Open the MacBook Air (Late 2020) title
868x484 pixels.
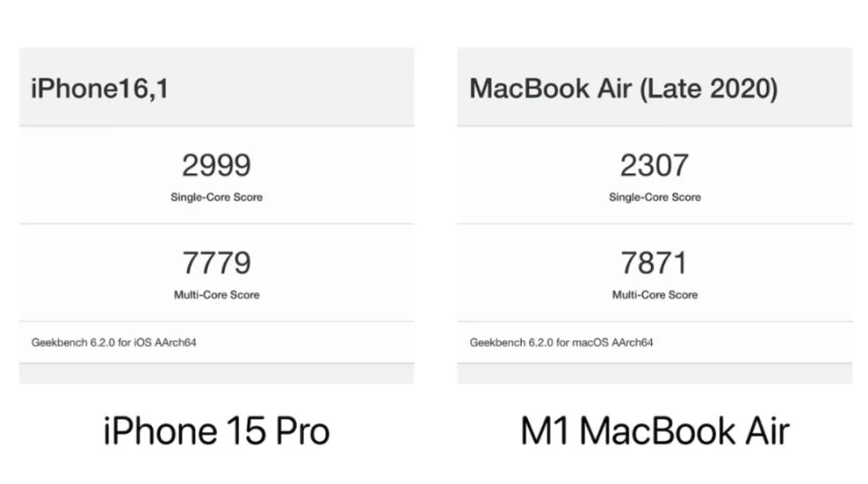click(x=623, y=89)
